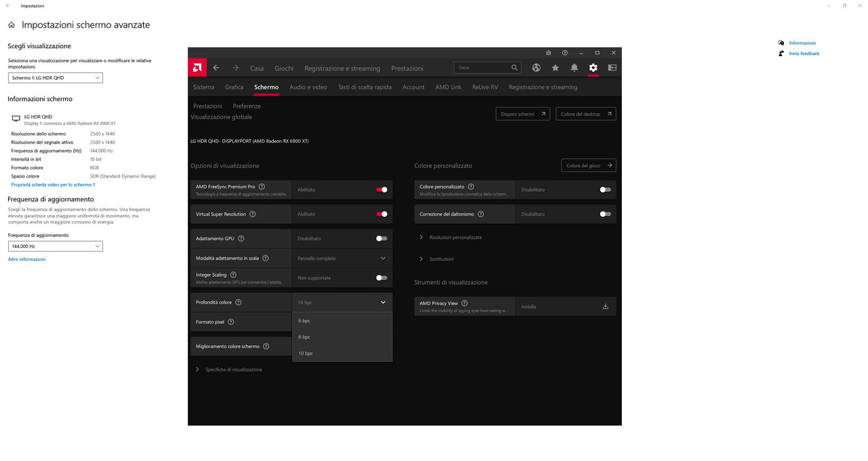868x461 pixels.
Task: Click the Altre informazioni link
Action: (26, 259)
